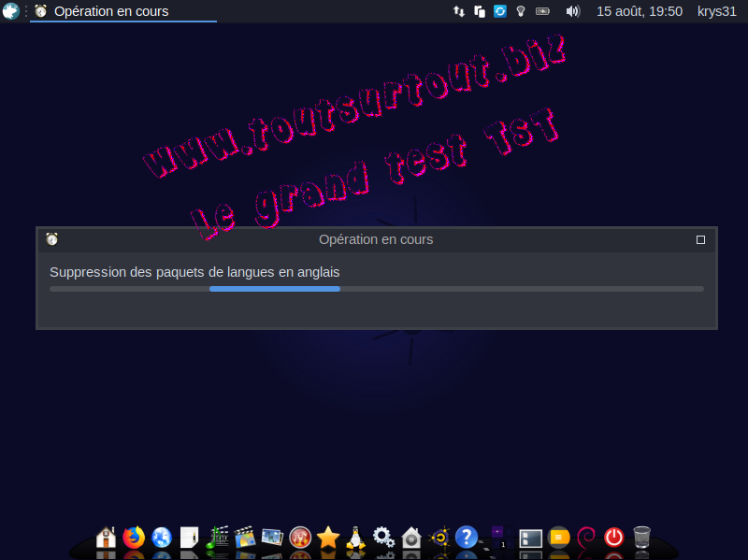Open the battery power indicator
Viewport: 748px width, 560px height.
click(x=542, y=11)
